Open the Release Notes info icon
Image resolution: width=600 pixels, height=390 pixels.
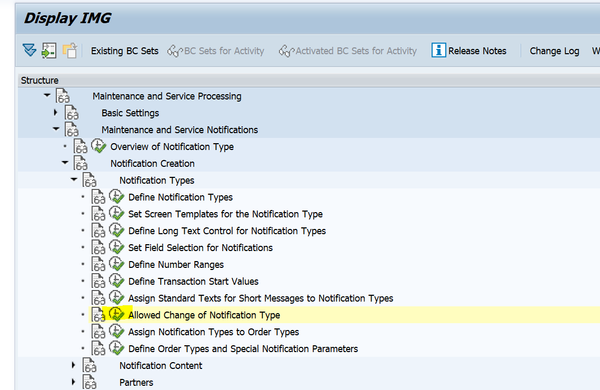pyautogui.click(x=439, y=50)
